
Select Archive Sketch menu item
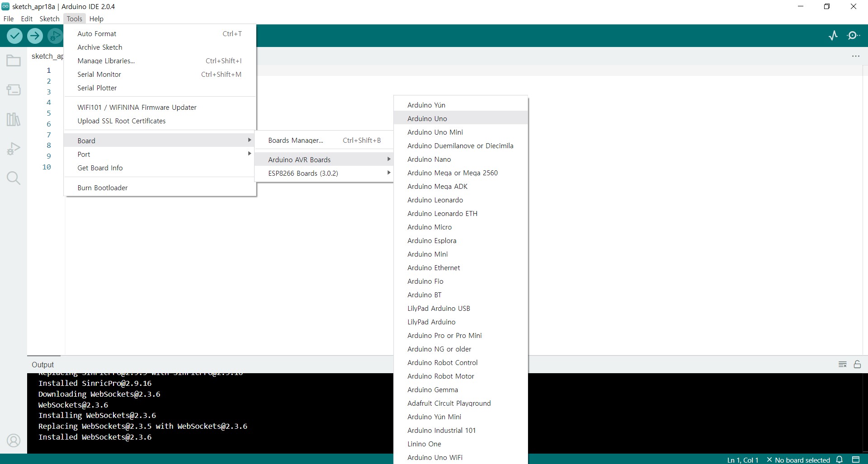coord(160,47)
